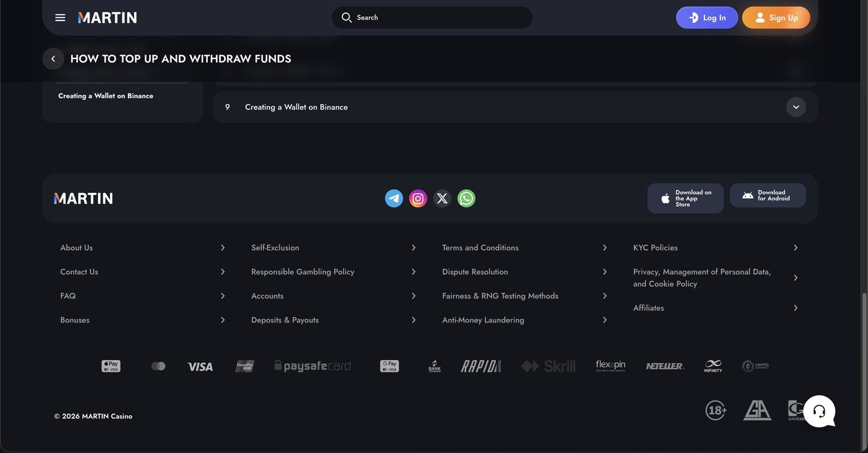
Task: Click the Skrill payment logo
Action: click(x=548, y=366)
